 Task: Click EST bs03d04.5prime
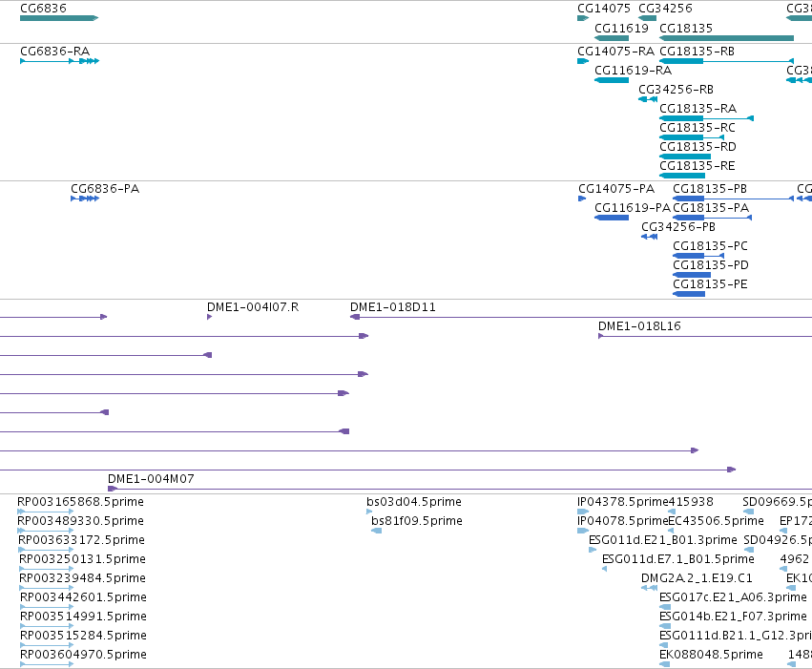pos(369,512)
